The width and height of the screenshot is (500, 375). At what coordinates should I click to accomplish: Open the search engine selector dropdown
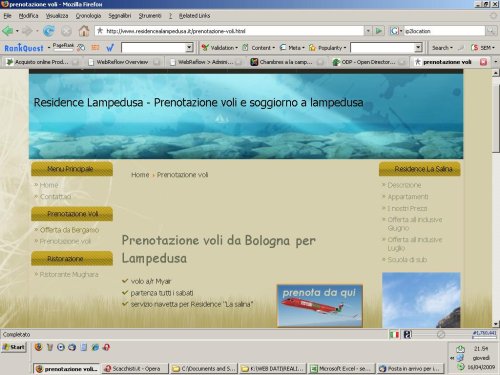[x=396, y=31]
